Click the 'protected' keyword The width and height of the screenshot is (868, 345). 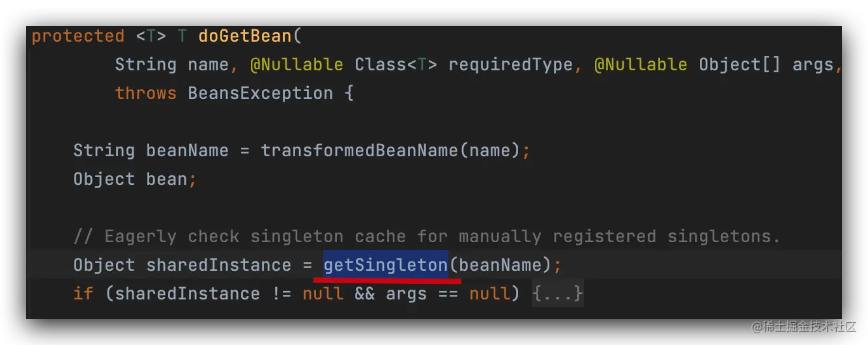pos(78,36)
